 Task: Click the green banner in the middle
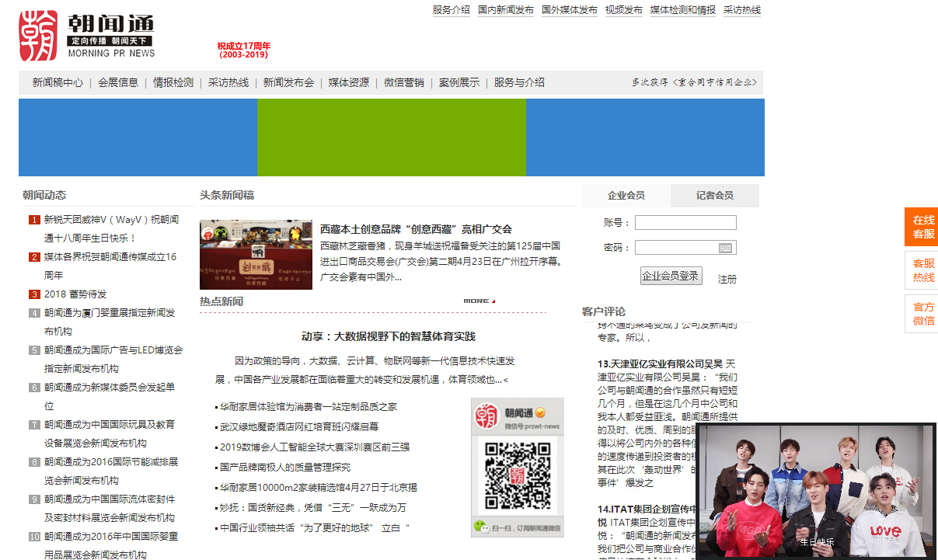click(391, 137)
